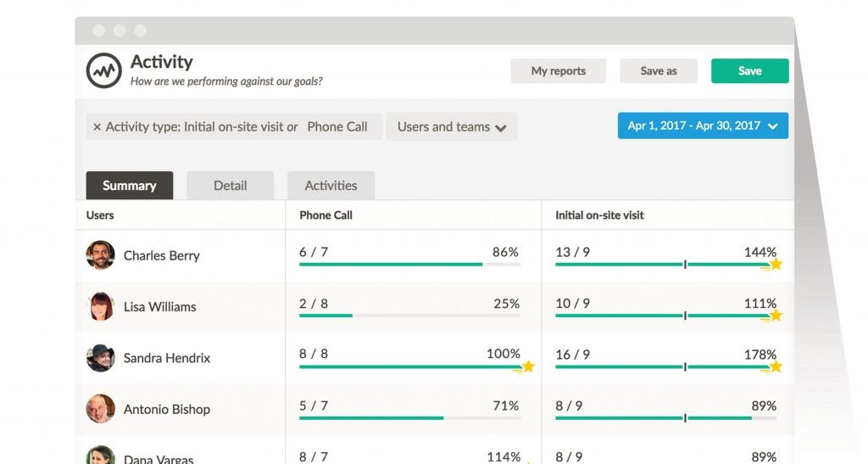Switch to the Detail tab
The image size is (868, 464).
click(231, 186)
